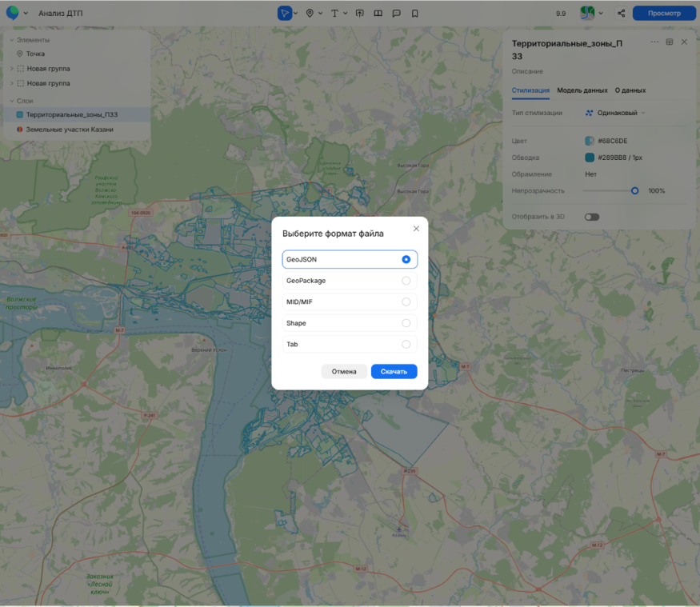Click the share icon next to Просмотр
700x607 pixels.
click(621, 13)
